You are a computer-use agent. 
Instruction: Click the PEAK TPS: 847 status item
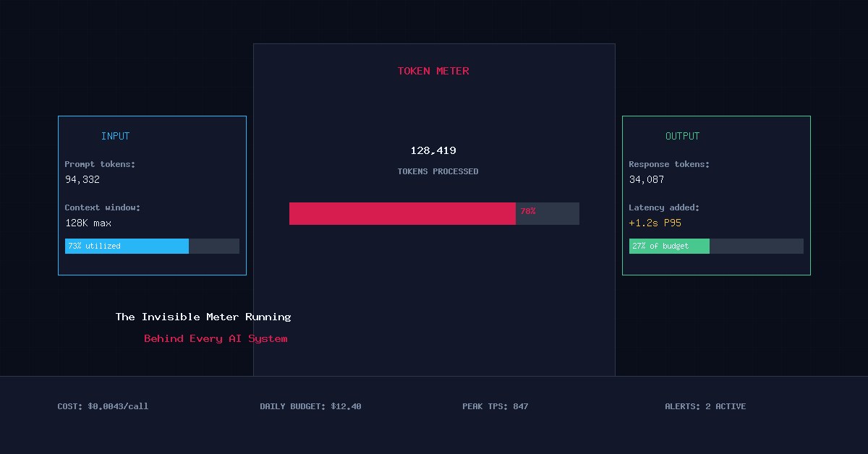495,406
